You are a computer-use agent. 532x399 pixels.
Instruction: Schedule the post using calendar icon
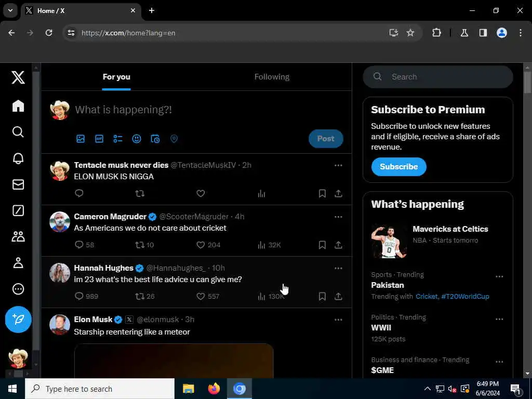[155, 138]
